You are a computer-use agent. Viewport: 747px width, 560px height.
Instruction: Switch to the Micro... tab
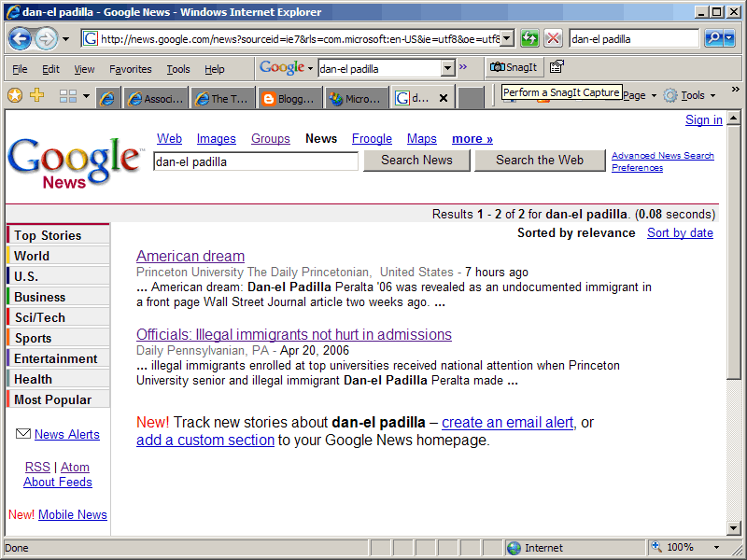[x=358, y=98]
